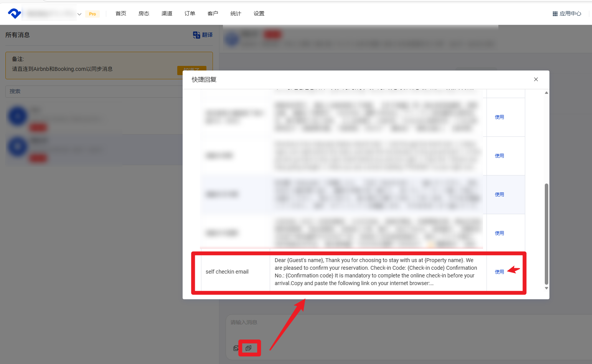Click 知道了 button in the notice banner
The width and height of the screenshot is (592, 364).
click(x=191, y=71)
